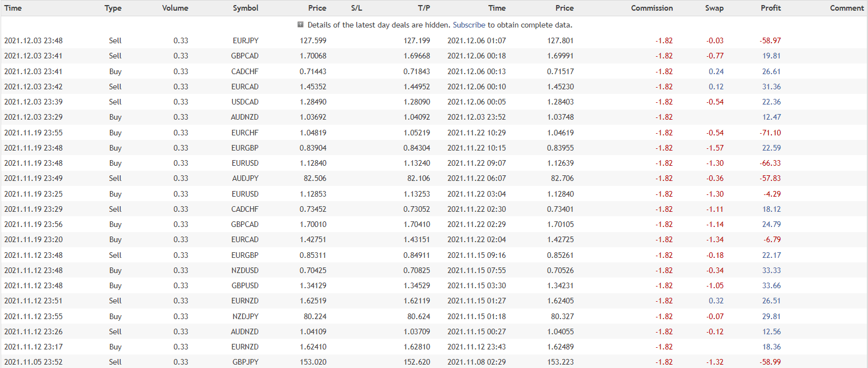
Task: Click the Volume column header
Action: pos(175,8)
